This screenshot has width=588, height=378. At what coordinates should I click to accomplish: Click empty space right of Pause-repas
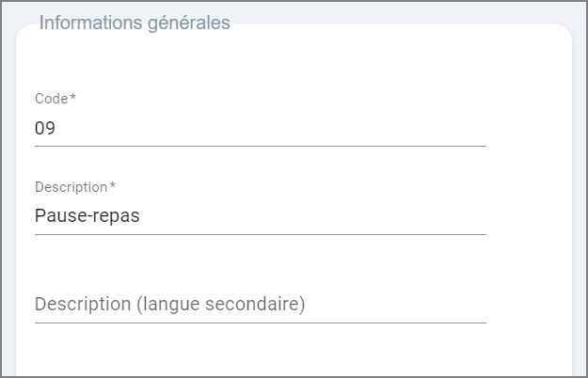tap(320, 216)
